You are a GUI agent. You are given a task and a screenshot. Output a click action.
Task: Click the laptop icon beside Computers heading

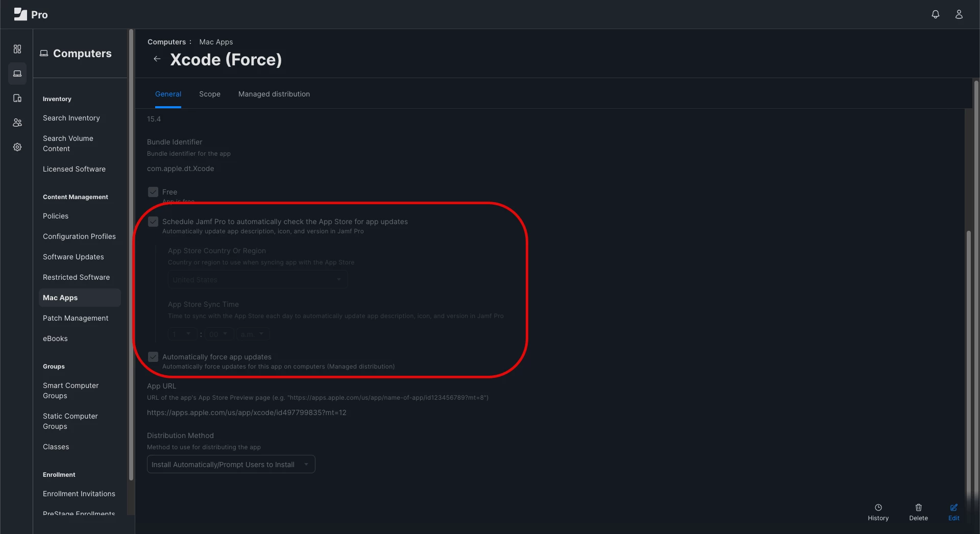[44, 53]
